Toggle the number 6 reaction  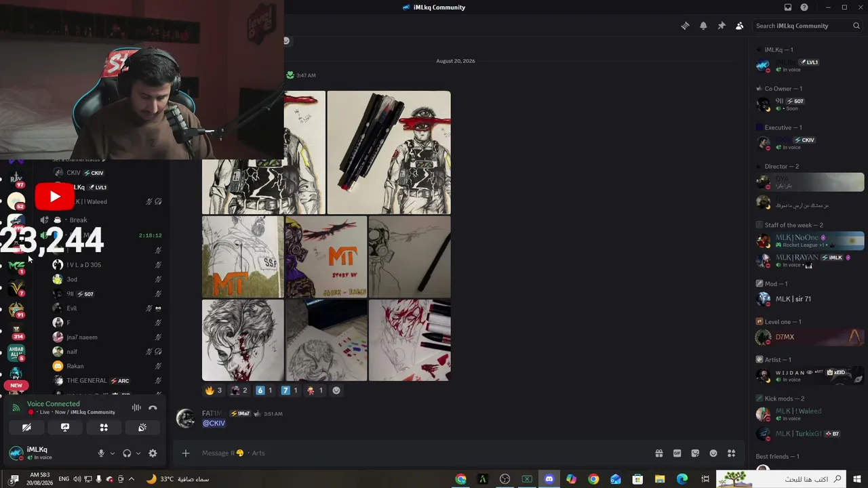tap(264, 390)
